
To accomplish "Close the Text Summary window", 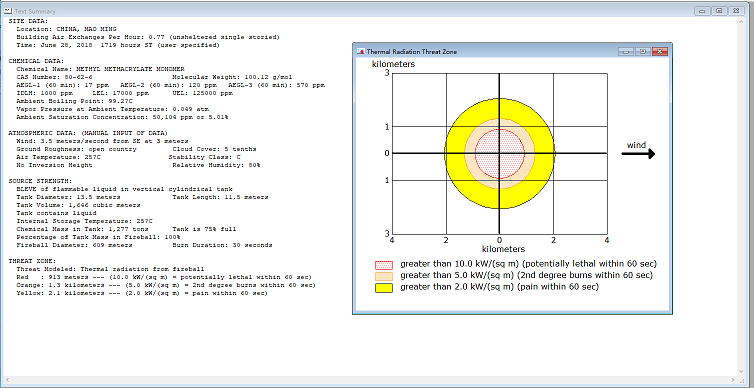I will point(736,11).
